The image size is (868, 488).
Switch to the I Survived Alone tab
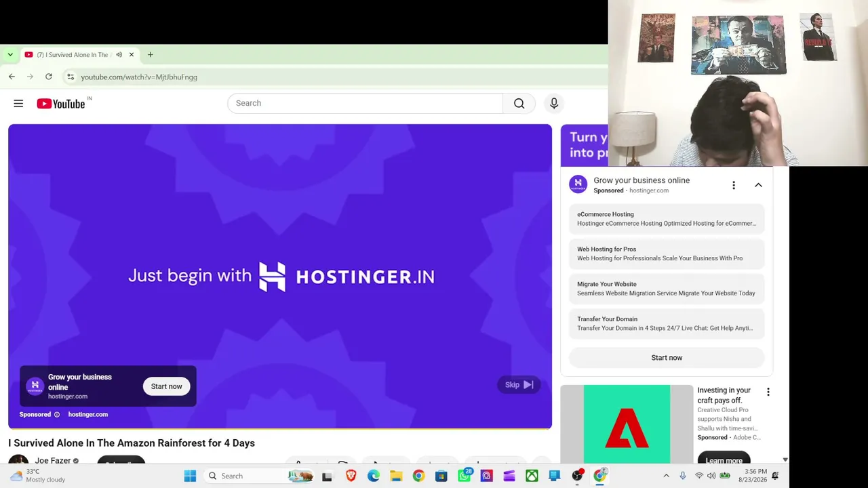point(73,55)
